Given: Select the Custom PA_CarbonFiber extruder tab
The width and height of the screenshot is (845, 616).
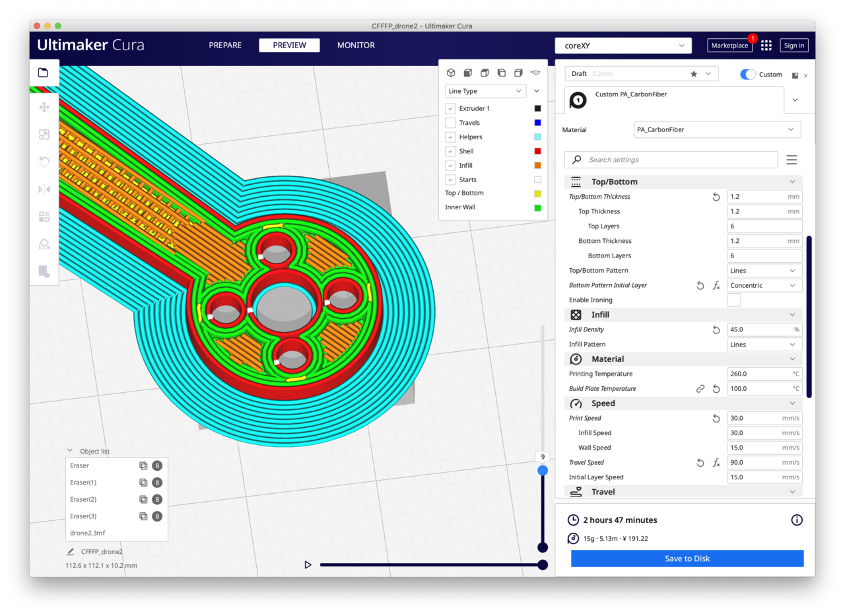Looking at the screenshot, I should [x=675, y=100].
